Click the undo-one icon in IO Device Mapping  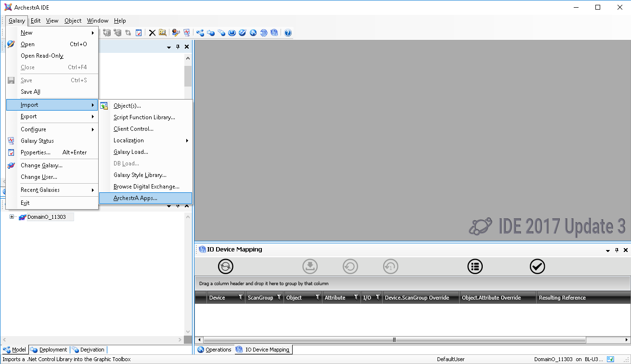(x=391, y=266)
